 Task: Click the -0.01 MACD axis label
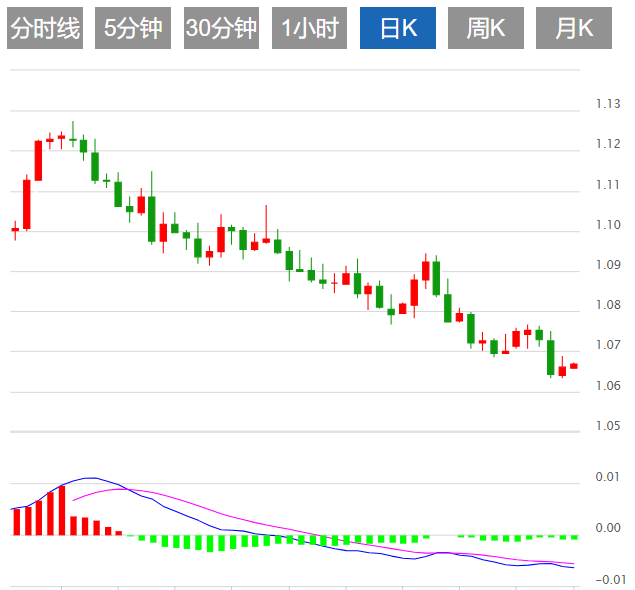610,579
